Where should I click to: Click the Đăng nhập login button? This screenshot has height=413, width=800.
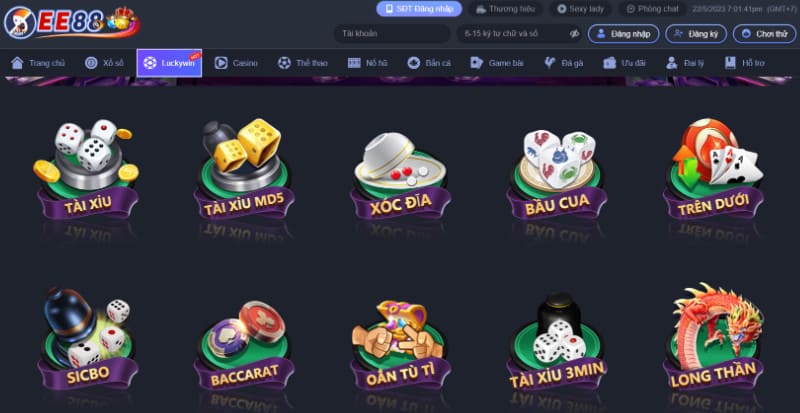623,34
